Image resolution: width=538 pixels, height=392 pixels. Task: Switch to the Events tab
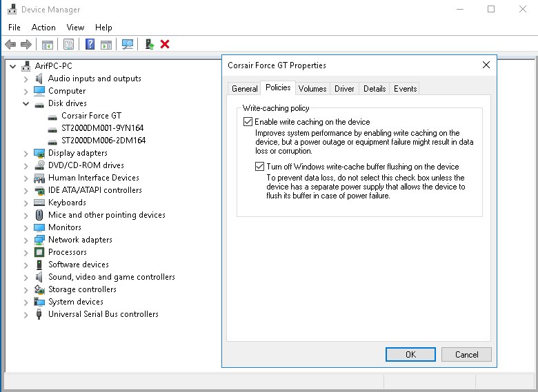405,89
